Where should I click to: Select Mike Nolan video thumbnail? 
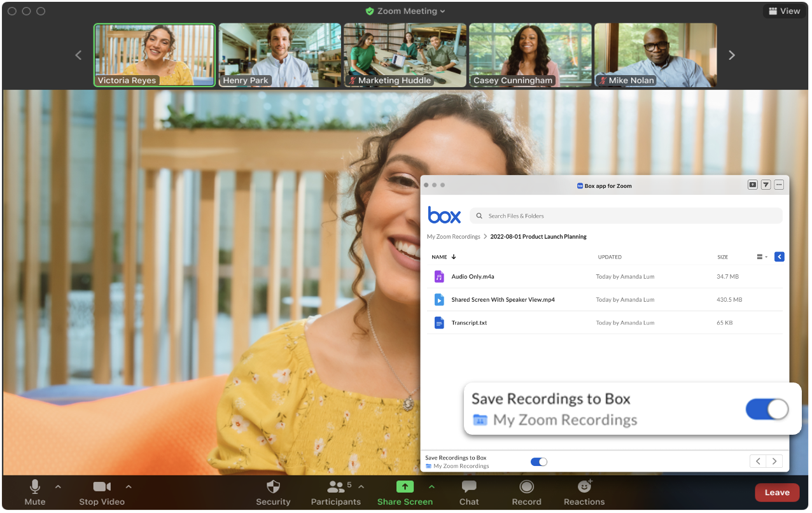[655, 55]
